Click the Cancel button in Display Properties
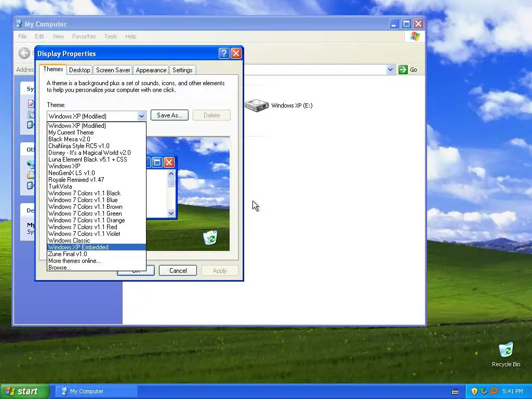 178,270
